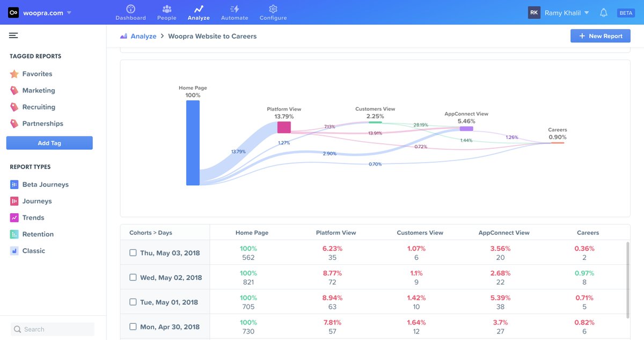This screenshot has width=644, height=340.
Task: Click the Analyze breadcrumb link
Action: [143, 36]
